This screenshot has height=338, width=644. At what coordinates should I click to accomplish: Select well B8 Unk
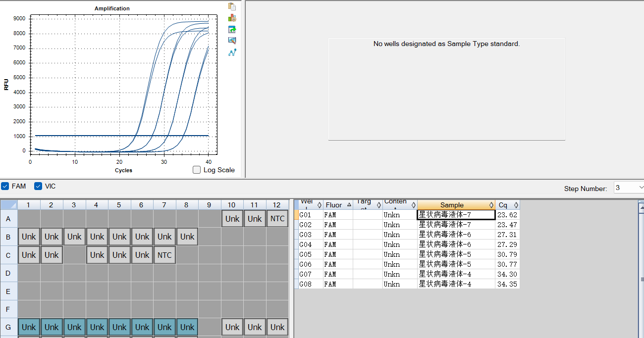(187, 237)
